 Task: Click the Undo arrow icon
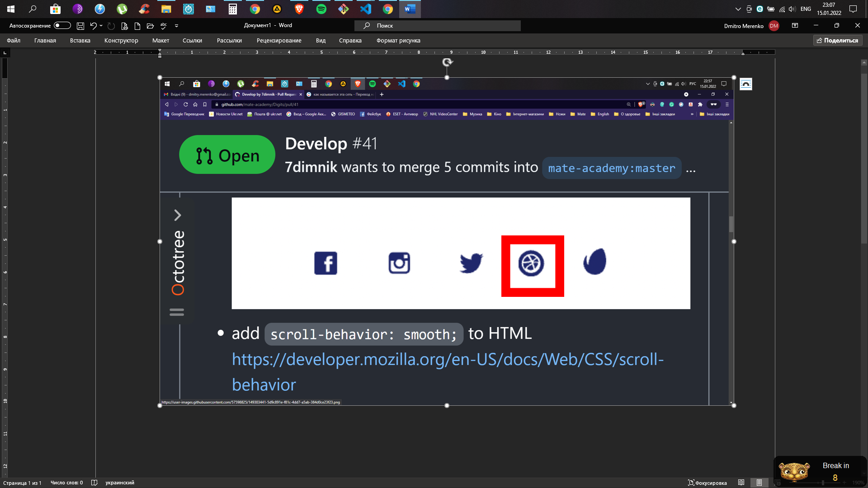tap(93, 26)
